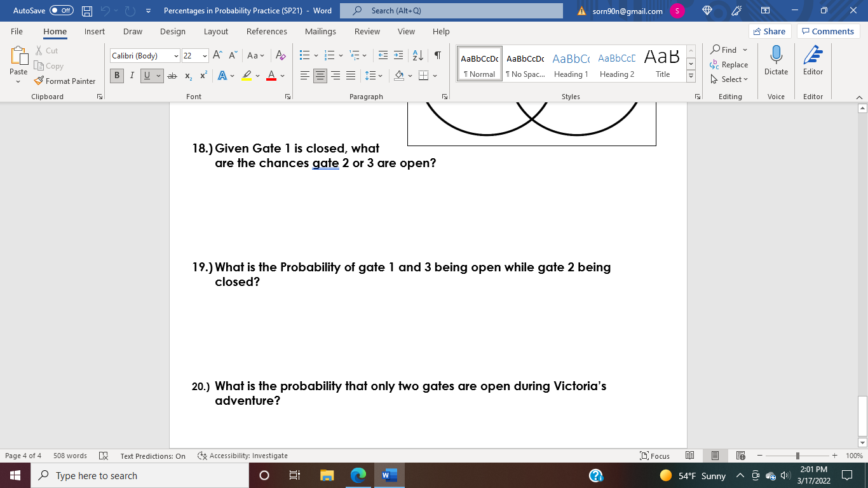Image resolution: width=868 pixels, height=488 pixels.
Task: Toggle bold formatting
Action: (x=116, y=76)
